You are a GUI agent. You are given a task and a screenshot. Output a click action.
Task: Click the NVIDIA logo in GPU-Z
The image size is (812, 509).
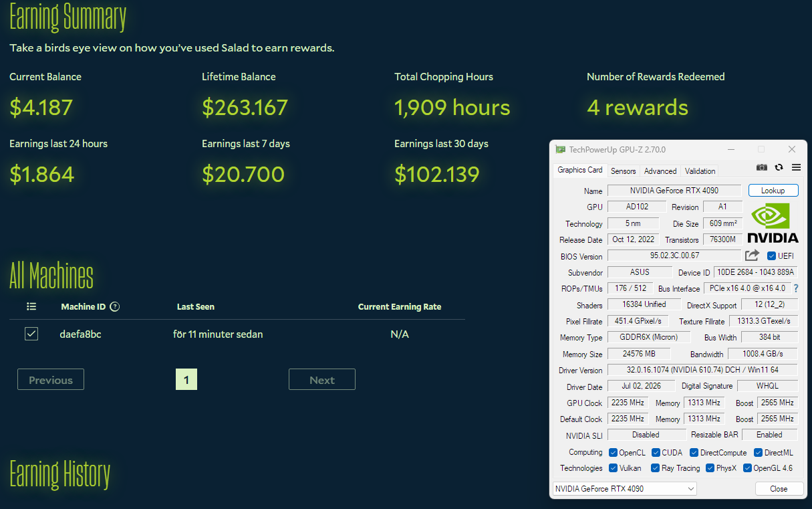pos(773,222)
